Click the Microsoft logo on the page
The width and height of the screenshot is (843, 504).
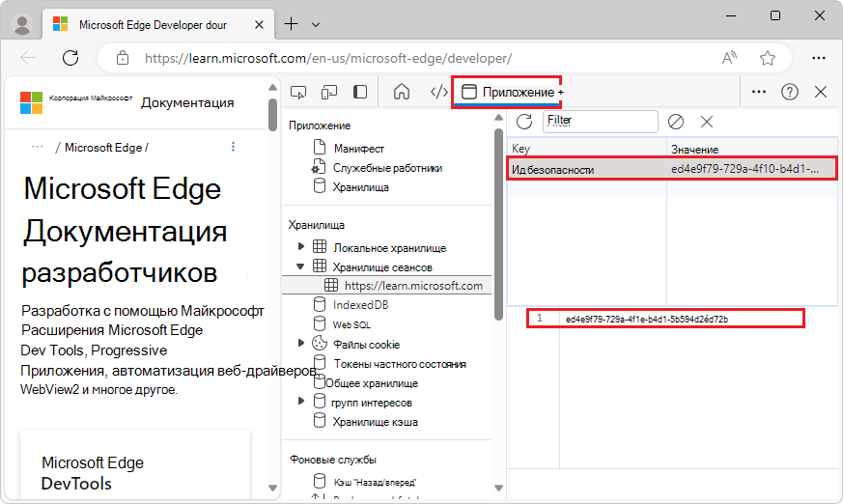tap(31, 102)
